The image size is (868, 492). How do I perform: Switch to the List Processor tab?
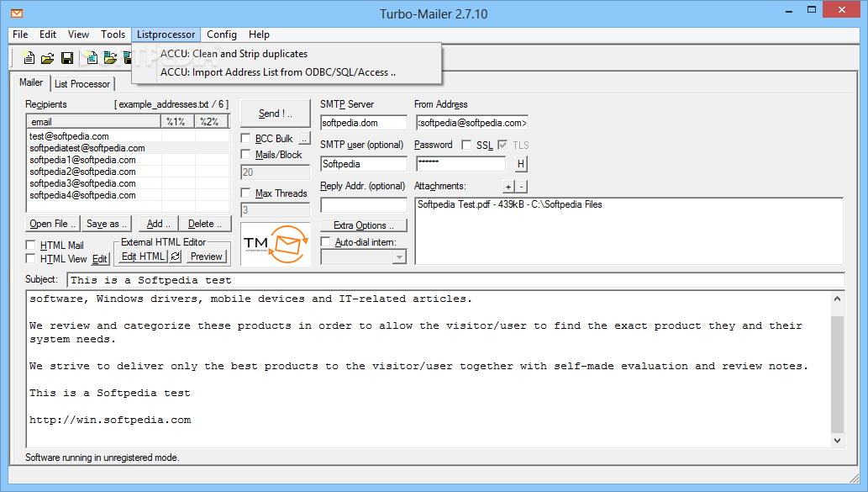(x=82, y=84)
